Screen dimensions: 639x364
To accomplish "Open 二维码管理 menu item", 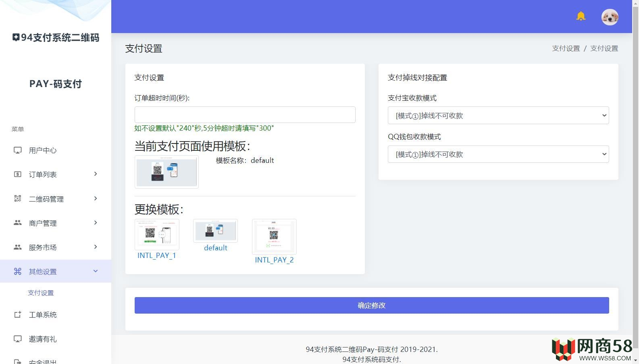I will coord(56,199).
